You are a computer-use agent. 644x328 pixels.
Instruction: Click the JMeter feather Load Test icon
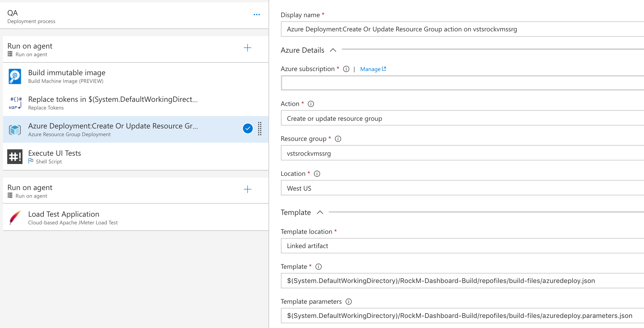pos(15,218)
